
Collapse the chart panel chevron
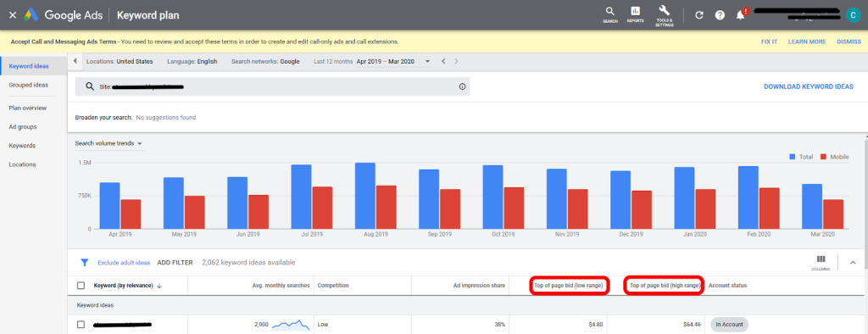(x=853, y=263)
